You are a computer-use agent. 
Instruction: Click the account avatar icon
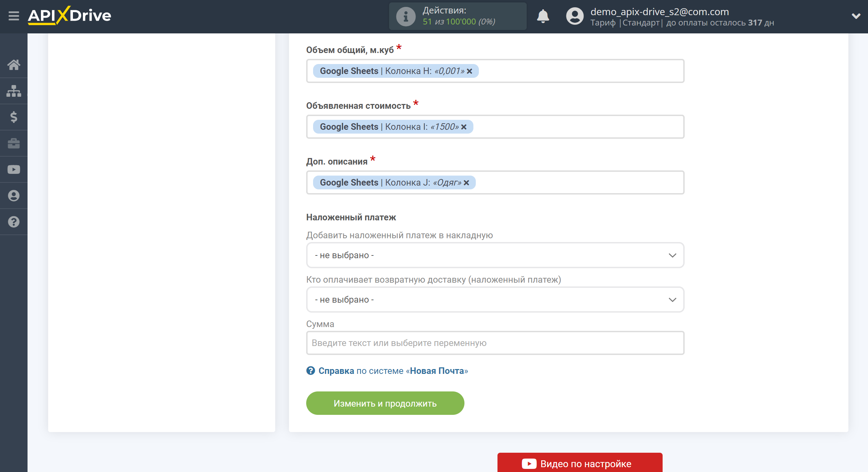click(575, 16)
